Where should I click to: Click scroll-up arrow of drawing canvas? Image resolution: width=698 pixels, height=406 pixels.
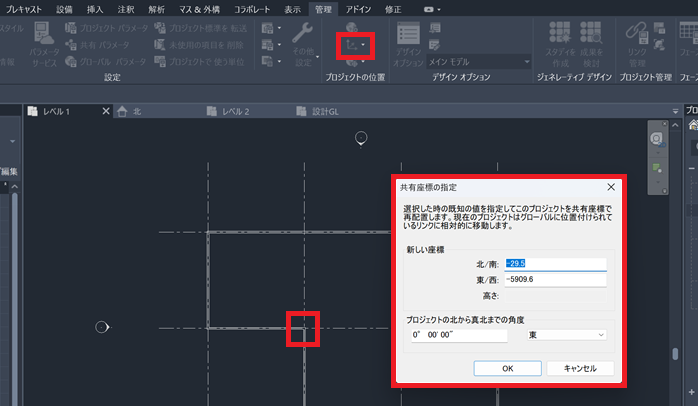[675, 125]
